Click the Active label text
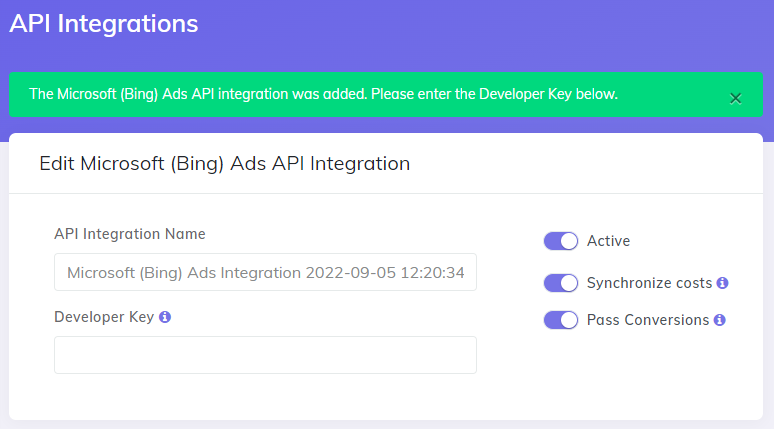This screenshot has width=774, height=429. 608,241
